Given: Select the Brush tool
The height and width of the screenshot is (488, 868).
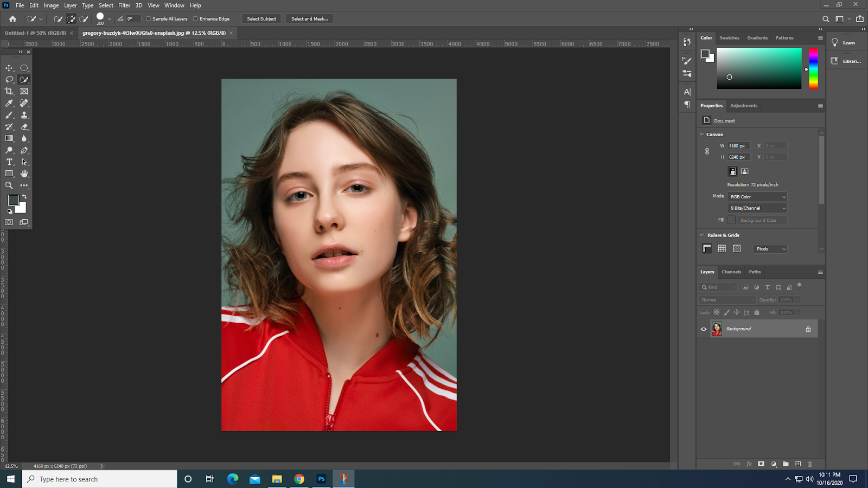Looking at the screenshot, I should [x=9, y=115].
